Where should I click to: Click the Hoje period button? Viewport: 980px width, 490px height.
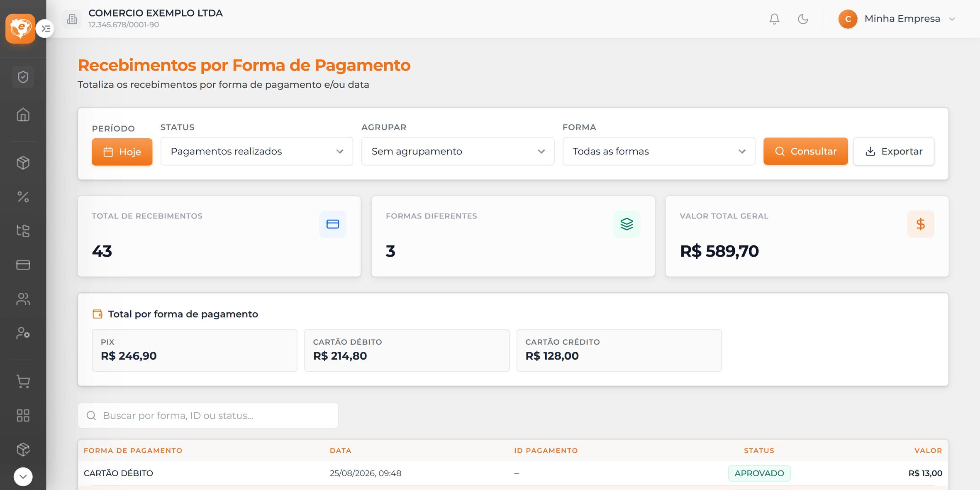pyautogui.click(x=122, y=152)
